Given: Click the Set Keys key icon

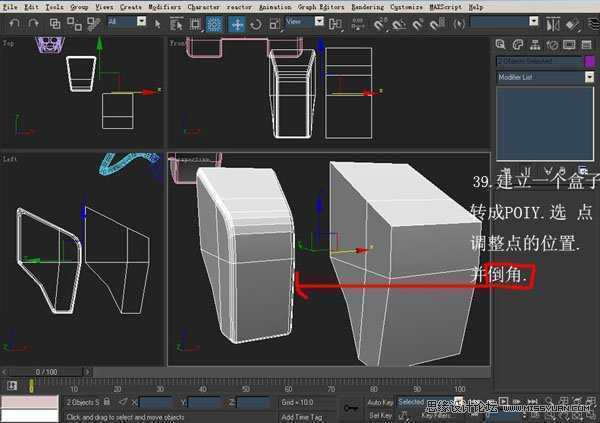Looking at the screenshot, I should point(351,408).
